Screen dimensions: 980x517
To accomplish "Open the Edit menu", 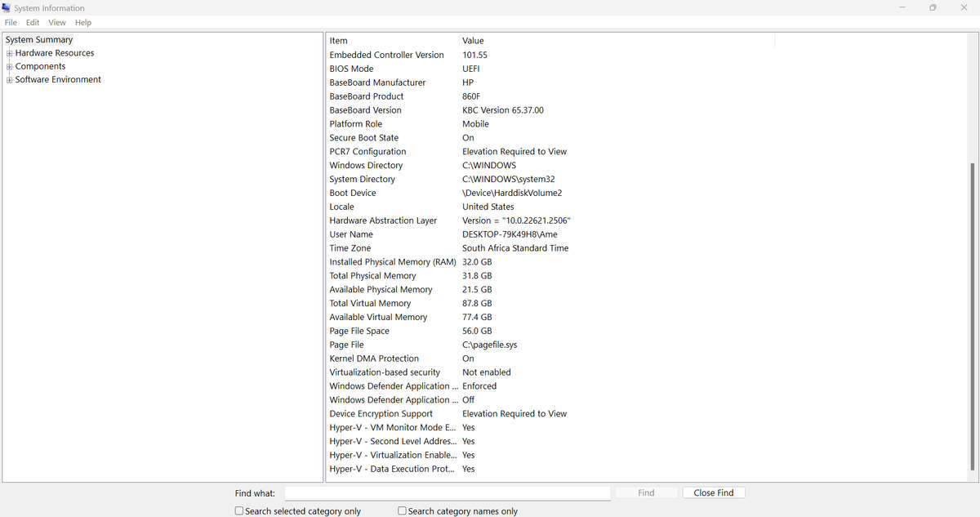I will point(32,22).
